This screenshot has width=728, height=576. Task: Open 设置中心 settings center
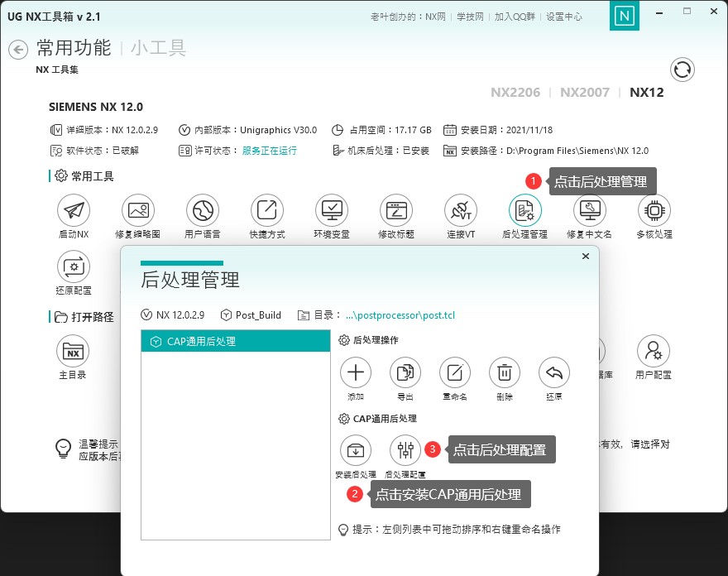(564, 17)
